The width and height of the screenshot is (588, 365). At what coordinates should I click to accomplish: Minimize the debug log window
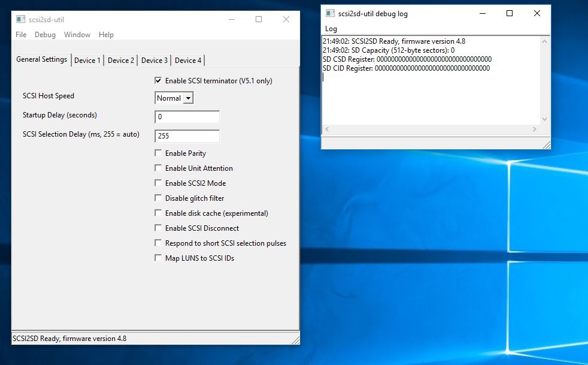click(483, 14)
